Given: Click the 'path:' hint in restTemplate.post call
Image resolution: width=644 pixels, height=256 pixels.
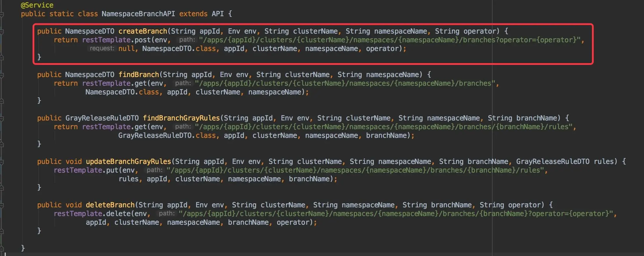Looking at the screenshot, I should [x=187, y=40].
